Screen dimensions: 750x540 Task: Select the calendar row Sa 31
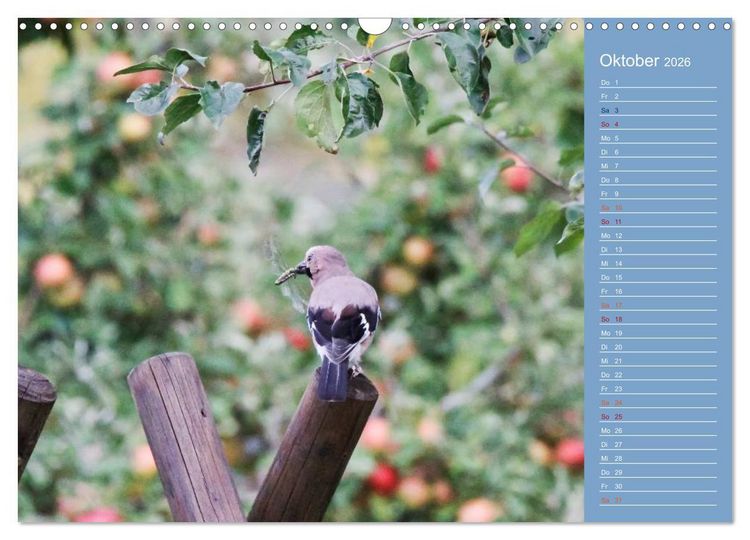point(658,500)
